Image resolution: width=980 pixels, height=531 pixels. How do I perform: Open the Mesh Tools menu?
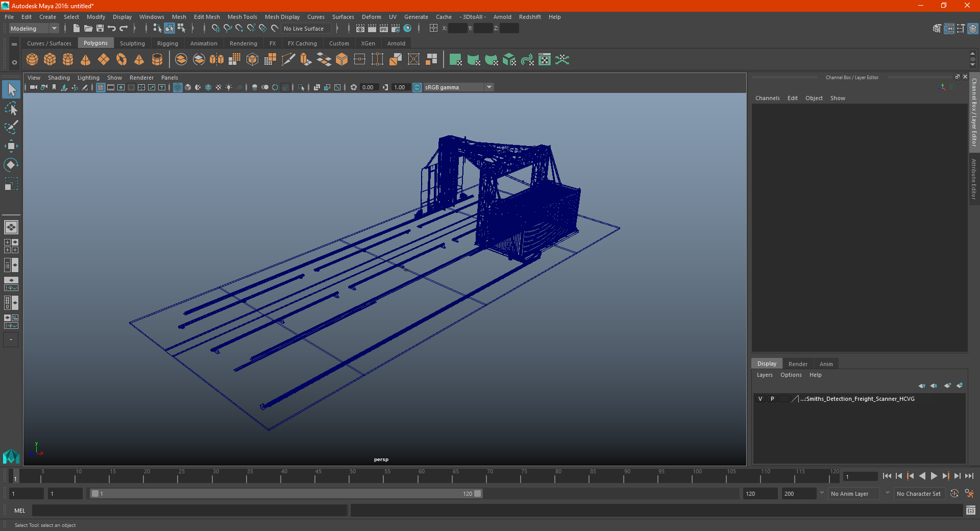coord(242,17)
